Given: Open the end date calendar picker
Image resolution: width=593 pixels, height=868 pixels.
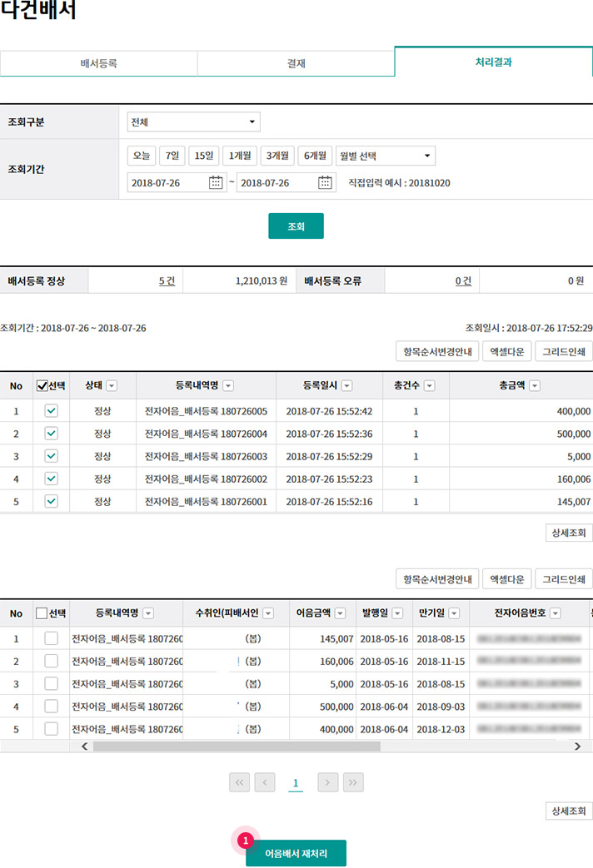Looking at the screenshot, I should point(325,182).
